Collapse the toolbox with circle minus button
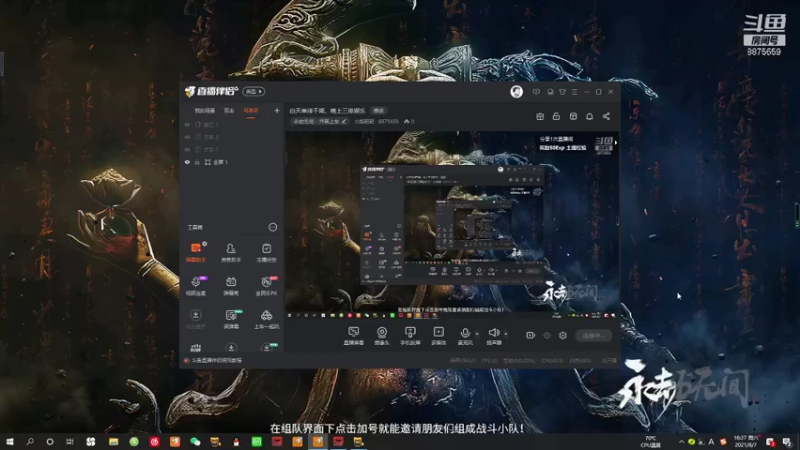800x450 pixels. (x=273, y=227)
